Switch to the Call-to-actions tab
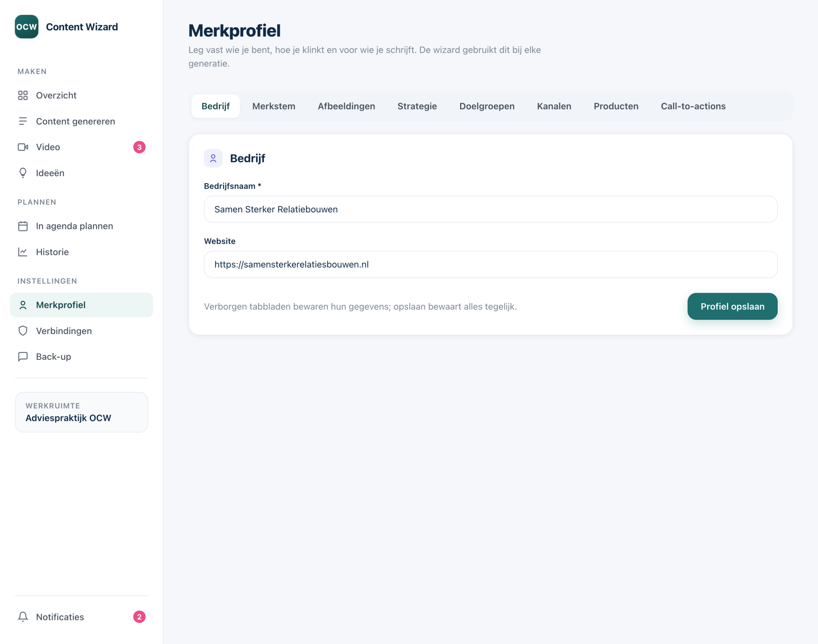This screenshot has height=644, width=818. [x=693, y=106]
